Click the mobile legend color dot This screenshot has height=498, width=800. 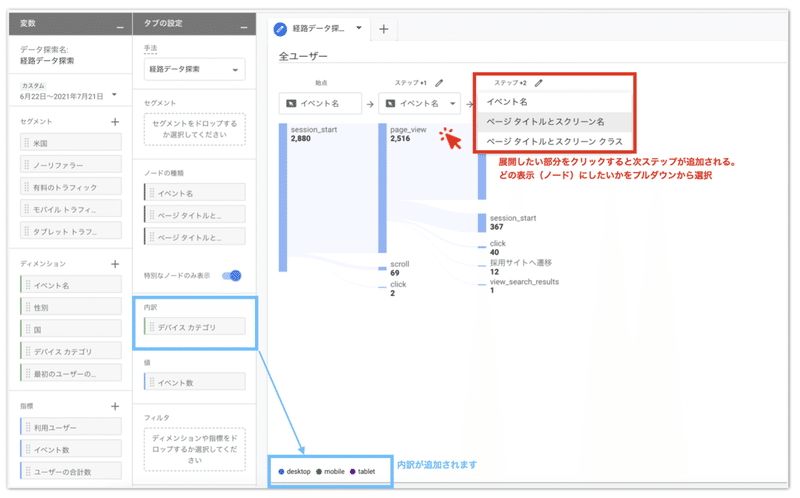[x=319, y=471]
